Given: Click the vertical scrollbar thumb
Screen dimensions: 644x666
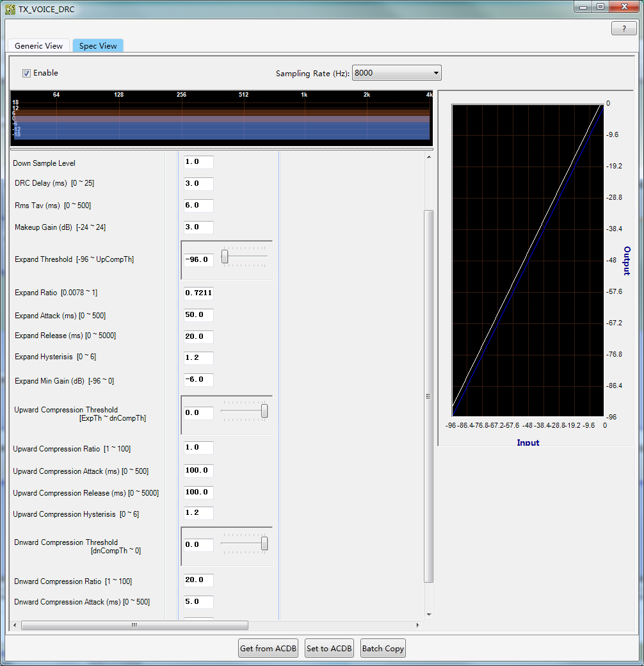Looking at the screenshot, I should coord(429,396).
